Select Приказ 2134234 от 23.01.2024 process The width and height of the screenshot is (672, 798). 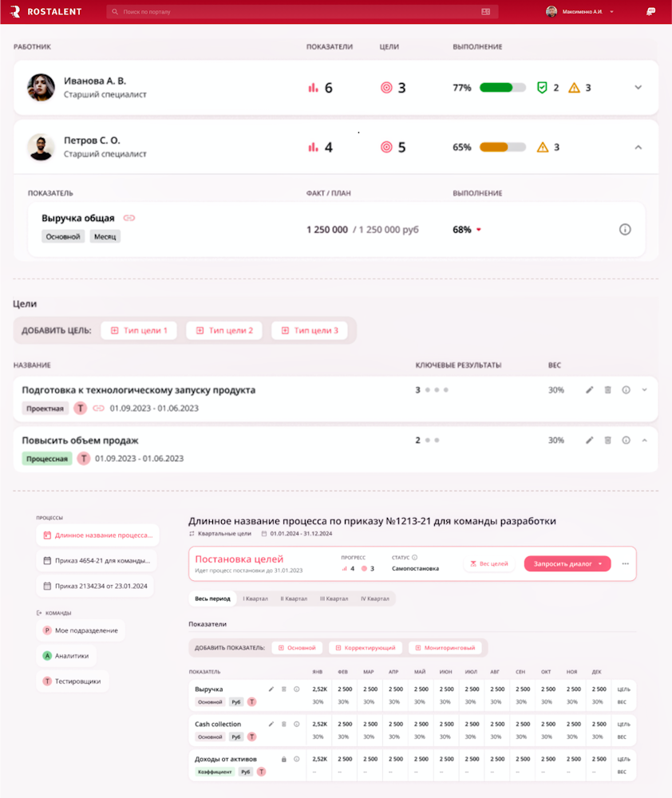[95, 587]
